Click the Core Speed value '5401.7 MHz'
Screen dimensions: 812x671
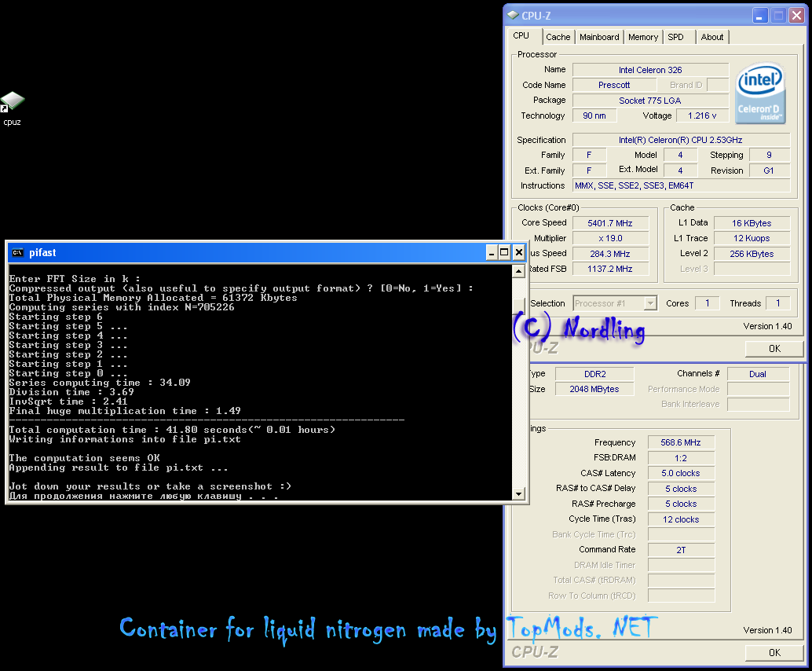click(x=610, y=223)
